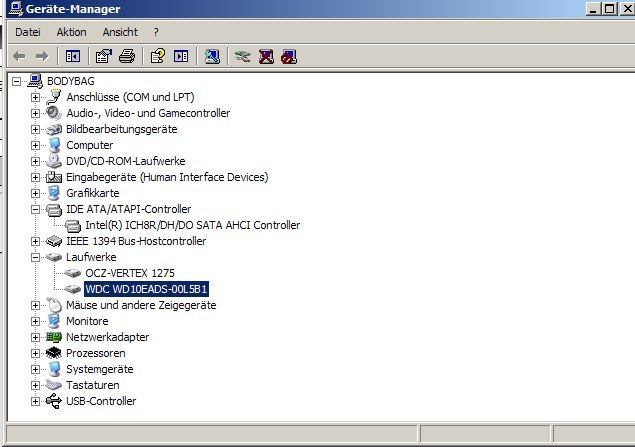Click the DVD/CD-ROM disc icon
This screenshot has width=635, height=447.
point(53,161)
